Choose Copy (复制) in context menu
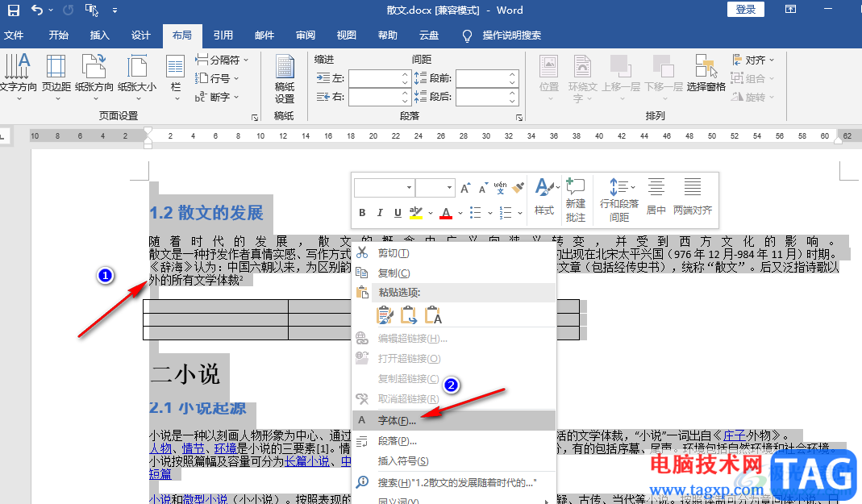This screenshot has width=862, height=504. tap(453, 273)
